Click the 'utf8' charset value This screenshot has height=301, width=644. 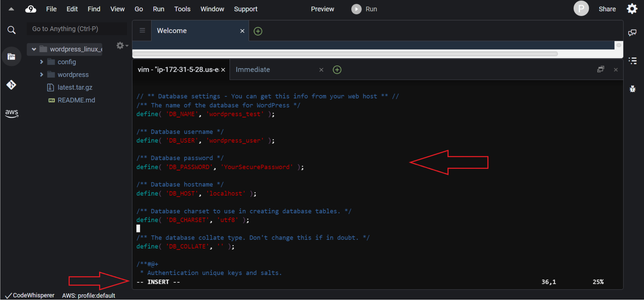[228, 220]
